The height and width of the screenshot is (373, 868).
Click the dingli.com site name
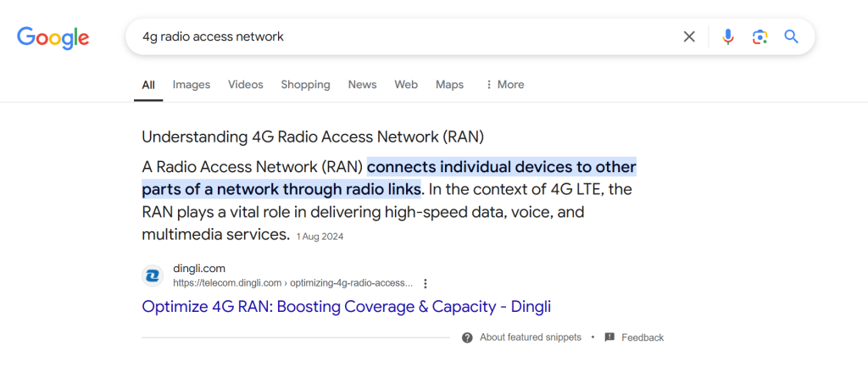pyautogui.click(x=199, y=269)
